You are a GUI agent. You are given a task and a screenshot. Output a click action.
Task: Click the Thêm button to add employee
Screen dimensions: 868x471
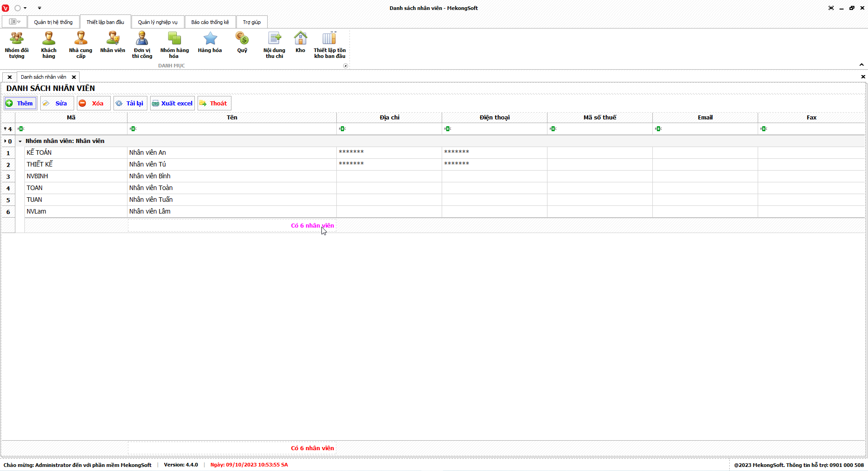coord(20,103)
